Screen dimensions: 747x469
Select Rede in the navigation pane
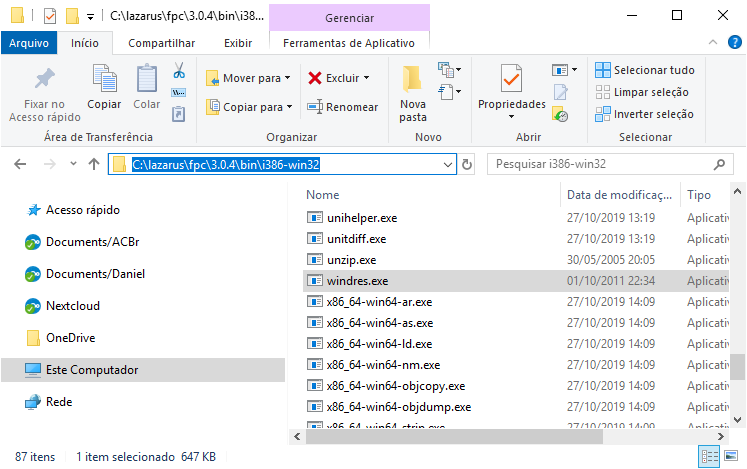coord(59,402)
